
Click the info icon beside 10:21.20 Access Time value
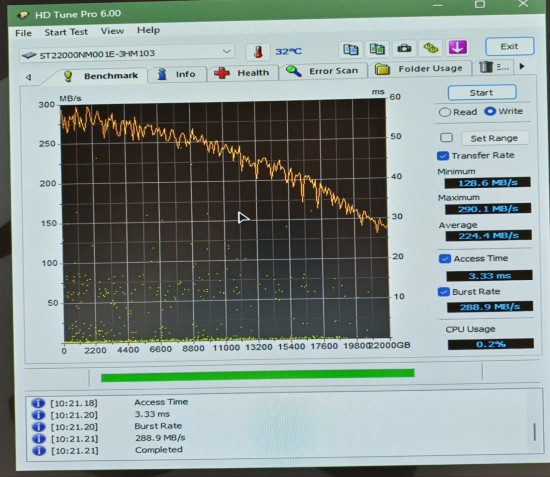pyautogui.click(x=38, y=415)
